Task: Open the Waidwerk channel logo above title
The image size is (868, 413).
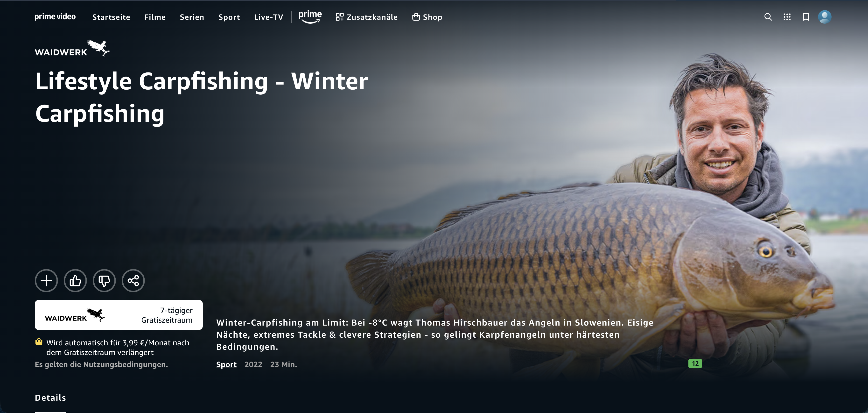Action: [72, 48]
